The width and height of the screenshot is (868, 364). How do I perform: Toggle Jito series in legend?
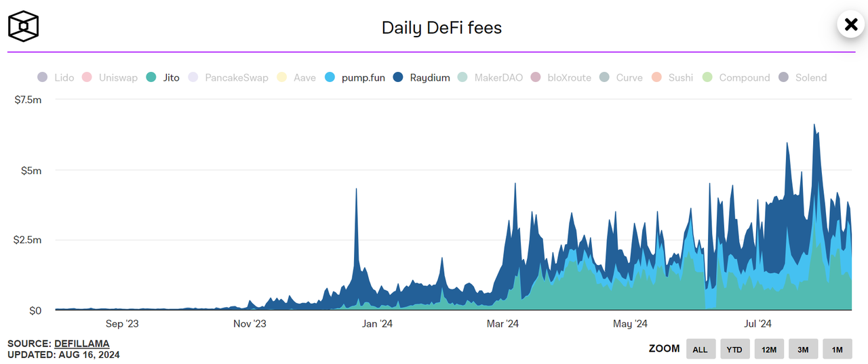[x=163, y=77]
